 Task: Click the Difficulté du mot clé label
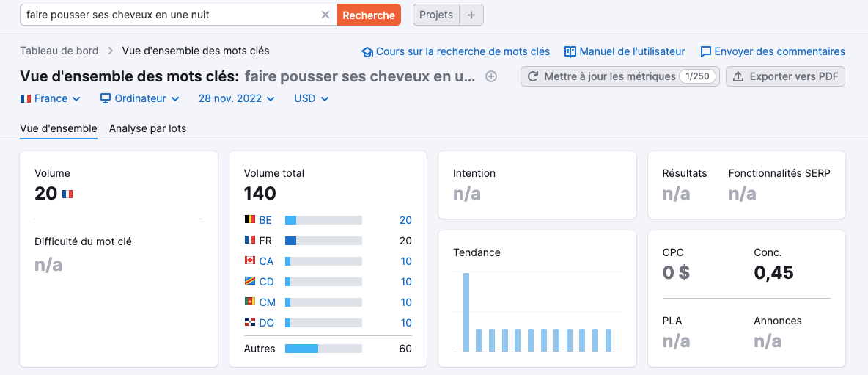point(83,241)
